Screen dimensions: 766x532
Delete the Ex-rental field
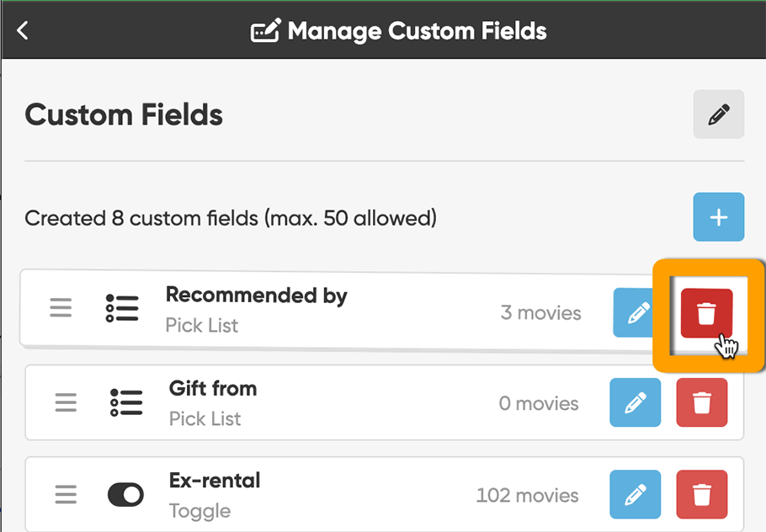[701, 495]
